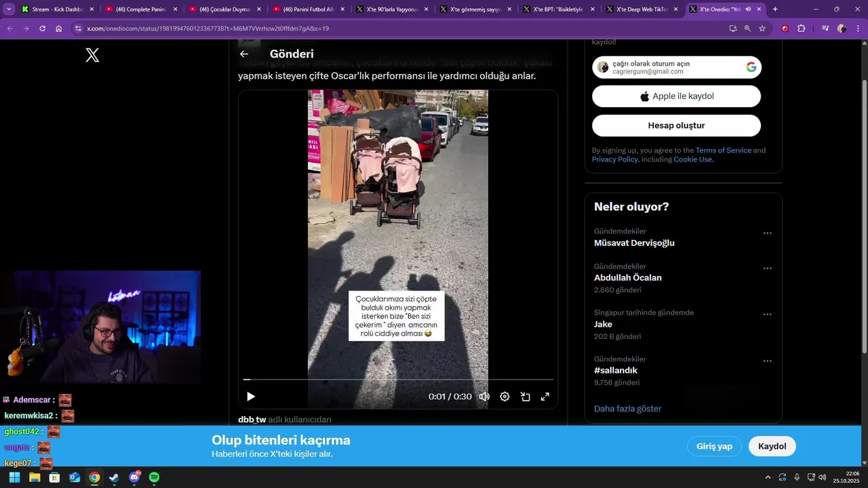The width and height of the screenshot is (868, 488).
Task: Go back using the Gönderi arrow
Action: [x=244, y=54]
